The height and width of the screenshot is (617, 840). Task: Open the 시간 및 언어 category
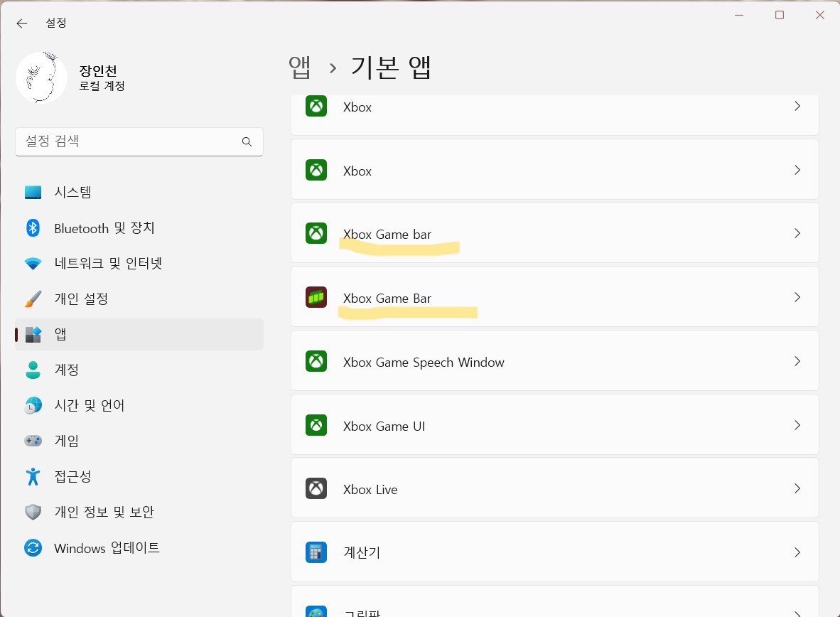click(139, 405)
